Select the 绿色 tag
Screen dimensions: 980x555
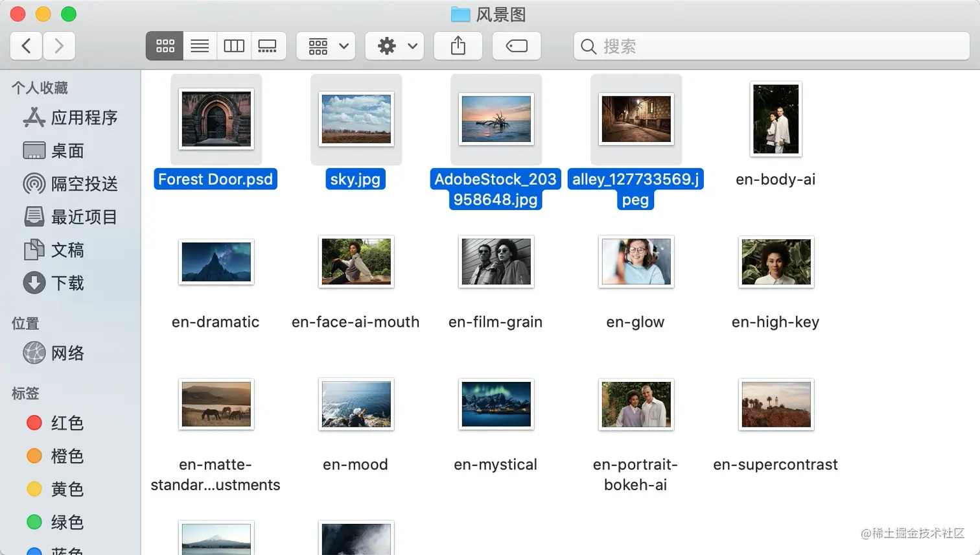point(55,522)
